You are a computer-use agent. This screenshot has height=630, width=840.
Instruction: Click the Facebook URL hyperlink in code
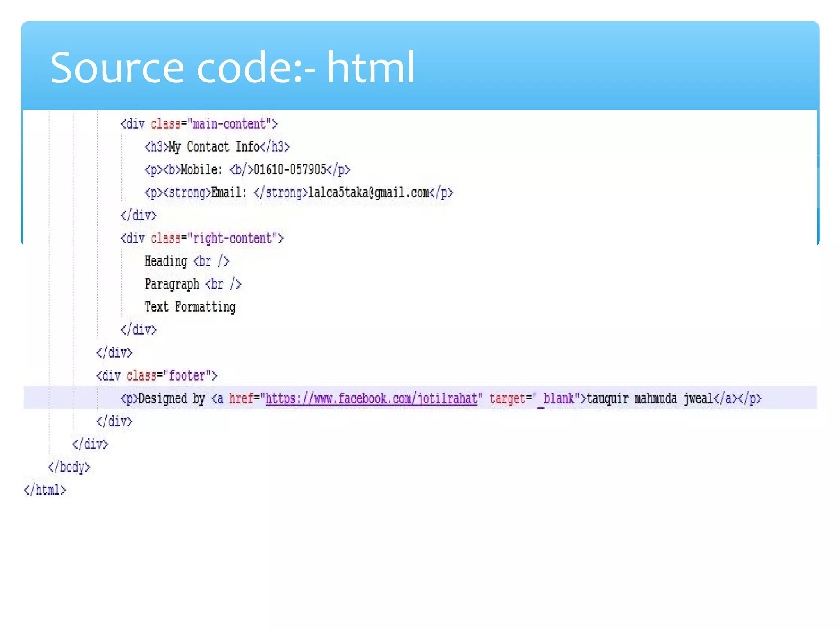tap(371, 398)
